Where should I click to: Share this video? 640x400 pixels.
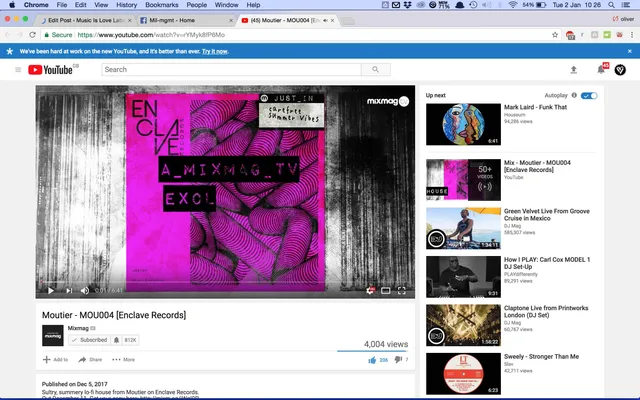[x=90, y=360]
